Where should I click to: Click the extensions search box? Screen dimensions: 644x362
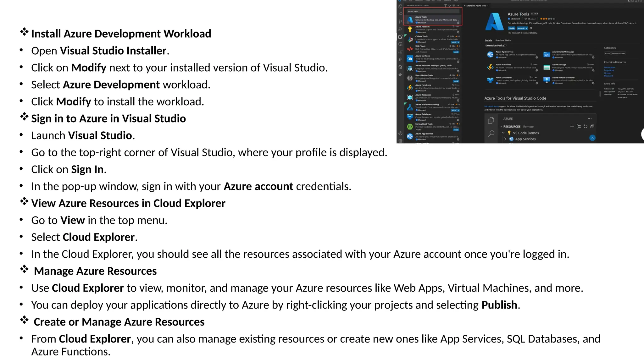point(433,11)
